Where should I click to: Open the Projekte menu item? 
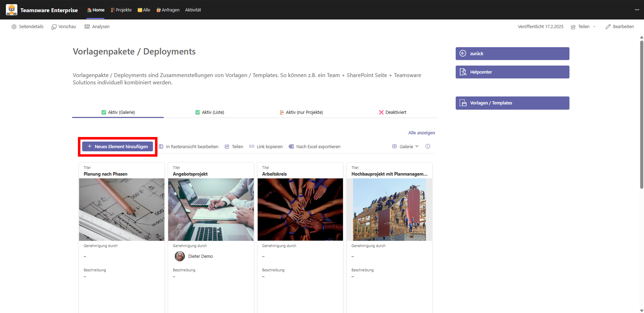[121, 10]
